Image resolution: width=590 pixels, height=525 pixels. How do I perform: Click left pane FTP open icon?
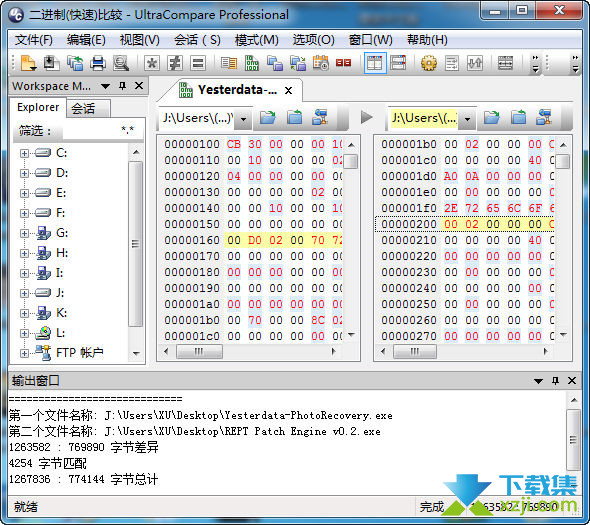(320, 117)
